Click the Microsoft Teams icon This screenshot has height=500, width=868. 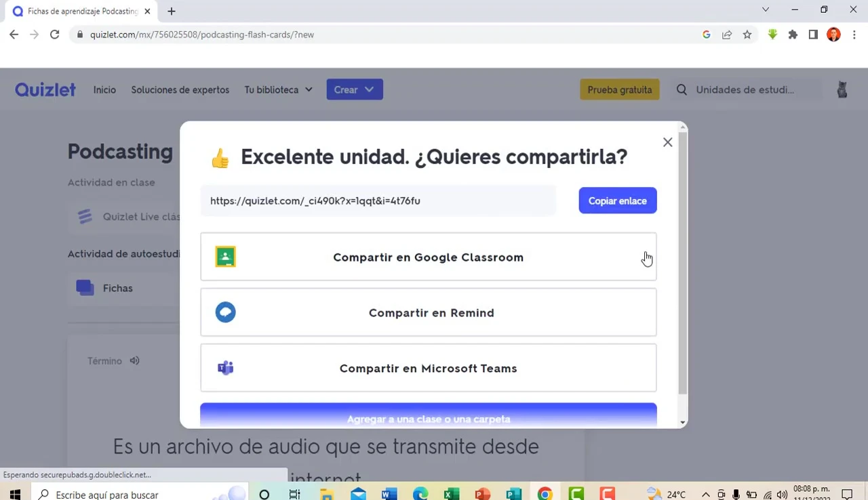225,368
